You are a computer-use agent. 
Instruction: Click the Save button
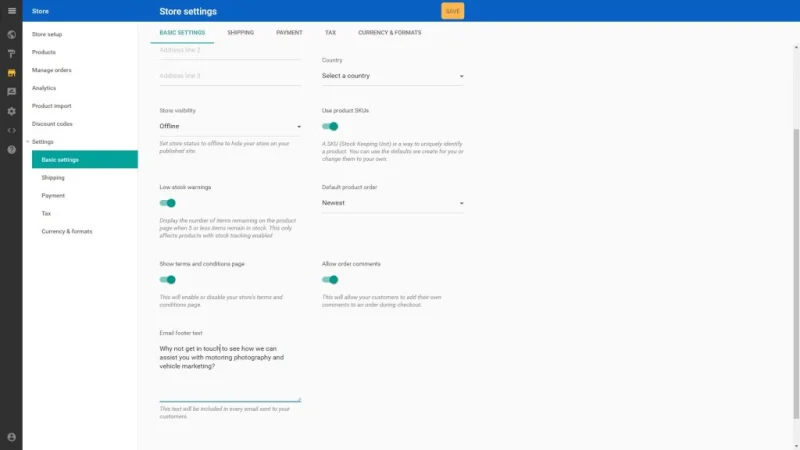[453, 11]
